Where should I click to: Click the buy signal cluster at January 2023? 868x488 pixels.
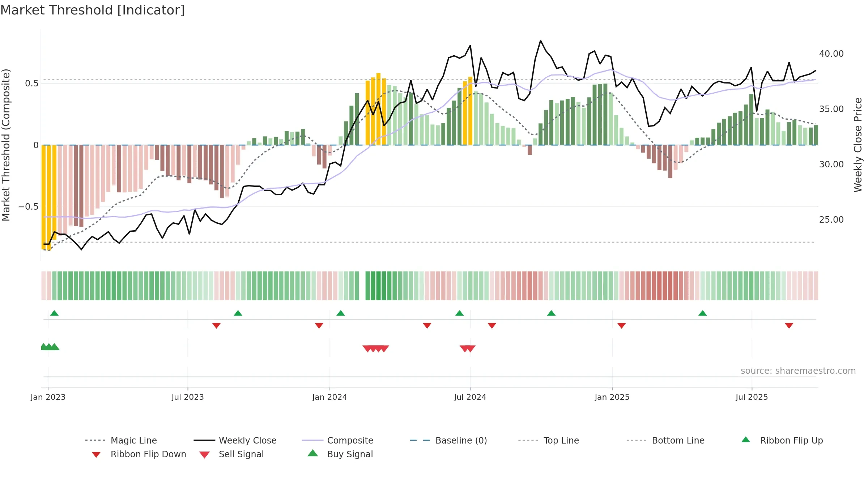tap(50, 347)
